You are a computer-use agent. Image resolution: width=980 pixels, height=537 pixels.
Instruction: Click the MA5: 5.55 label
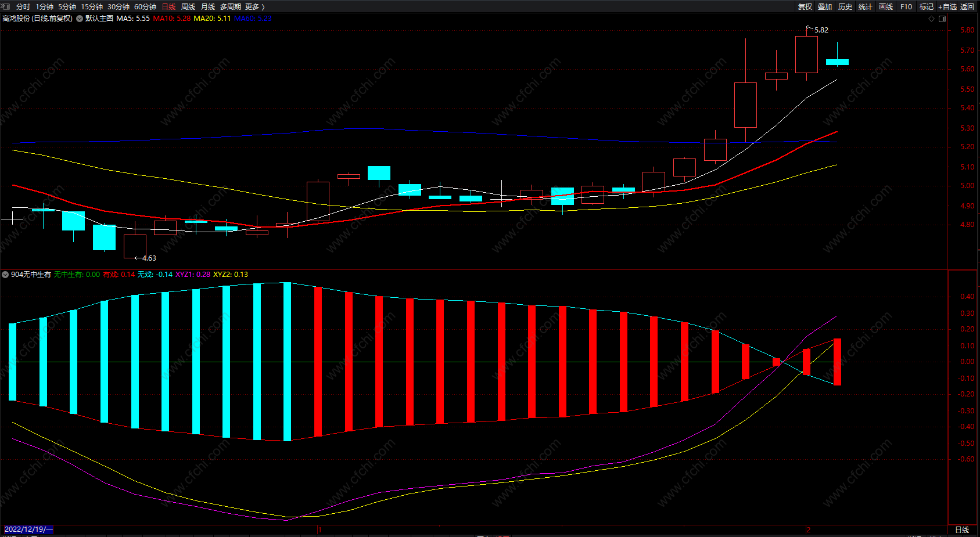(x=133, y=19)
